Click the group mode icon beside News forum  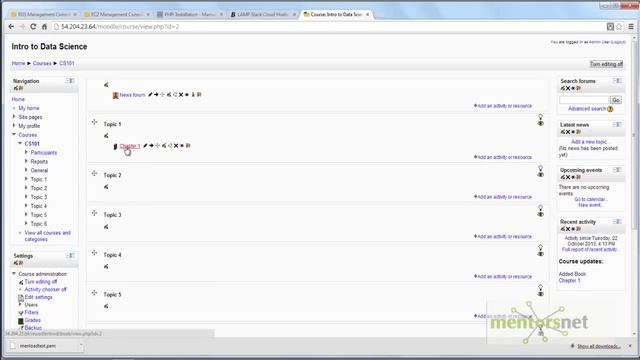193,95
